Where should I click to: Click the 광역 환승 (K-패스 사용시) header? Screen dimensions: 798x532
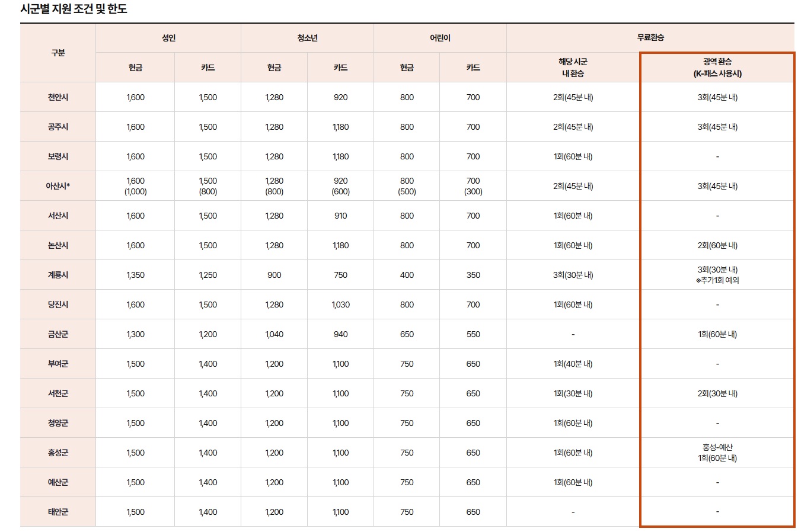point(717,68)
